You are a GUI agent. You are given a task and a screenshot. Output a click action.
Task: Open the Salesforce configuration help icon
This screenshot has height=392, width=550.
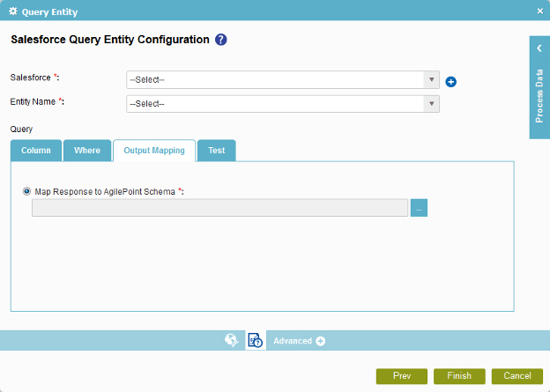[x=220, y=40]
